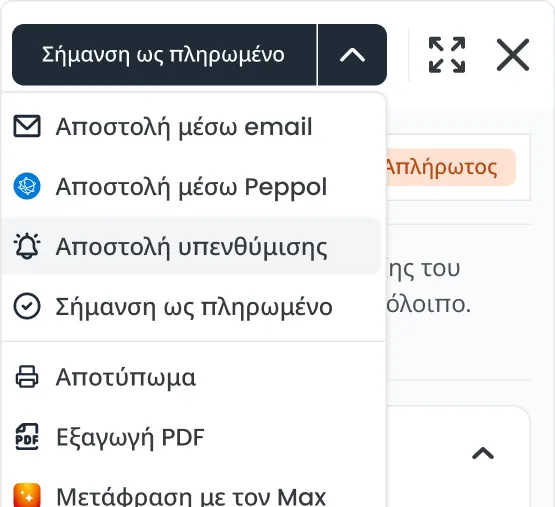Click the envelope icon for email sending
This screenshot has width=555, height=507.
tap(27, 126)
